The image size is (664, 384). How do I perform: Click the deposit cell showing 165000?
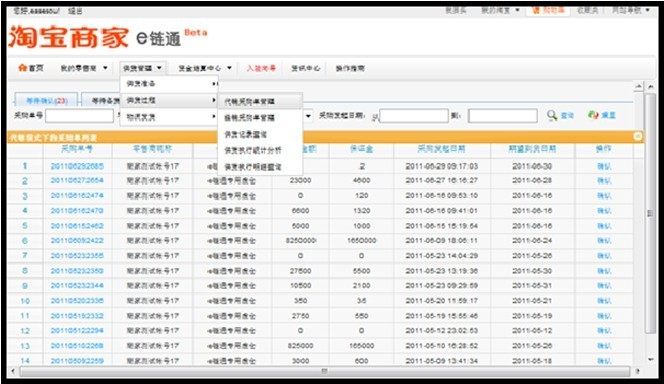click(361, 346)
